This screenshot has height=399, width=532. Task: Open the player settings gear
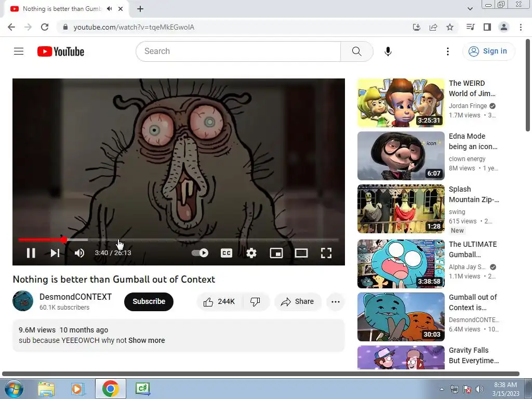click(251, 253)
